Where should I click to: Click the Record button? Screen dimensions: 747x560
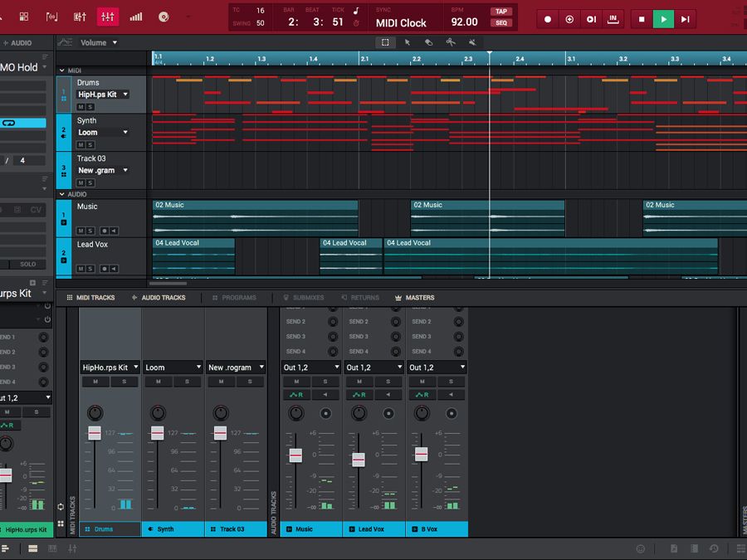tap(548, 20)
